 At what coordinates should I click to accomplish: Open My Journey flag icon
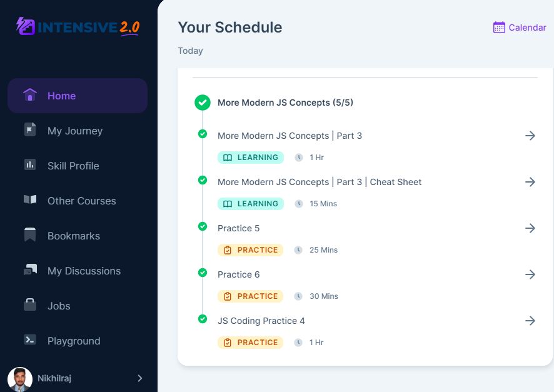pyautogui.click(x=30, y=129)
